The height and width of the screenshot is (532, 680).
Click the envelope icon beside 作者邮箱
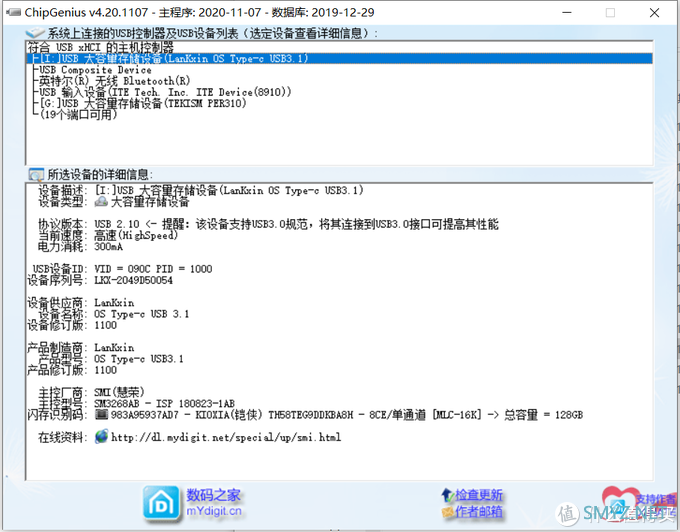click(447, 512)
